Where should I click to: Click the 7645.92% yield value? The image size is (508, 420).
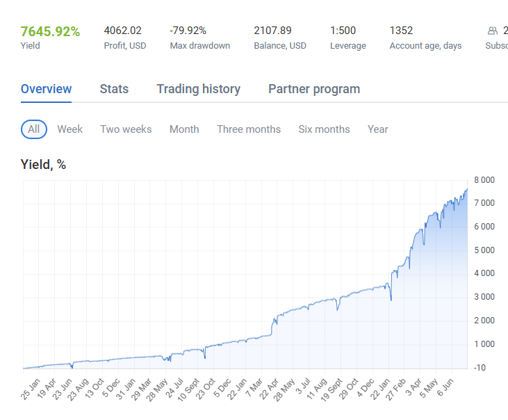[50, 31]
